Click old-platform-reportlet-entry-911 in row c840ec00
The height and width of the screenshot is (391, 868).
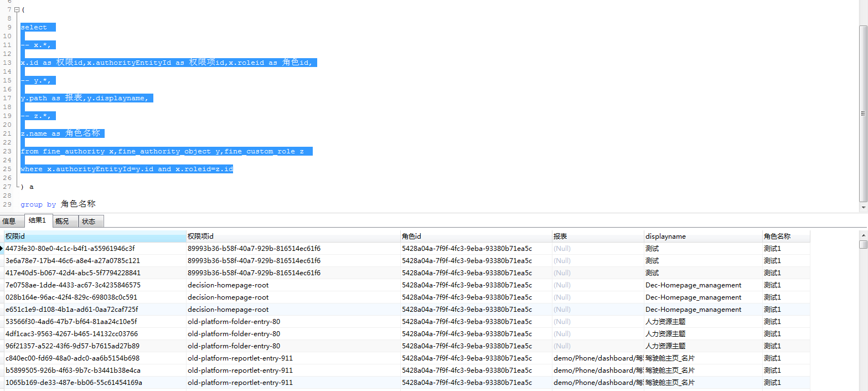(x=293, y=358)
